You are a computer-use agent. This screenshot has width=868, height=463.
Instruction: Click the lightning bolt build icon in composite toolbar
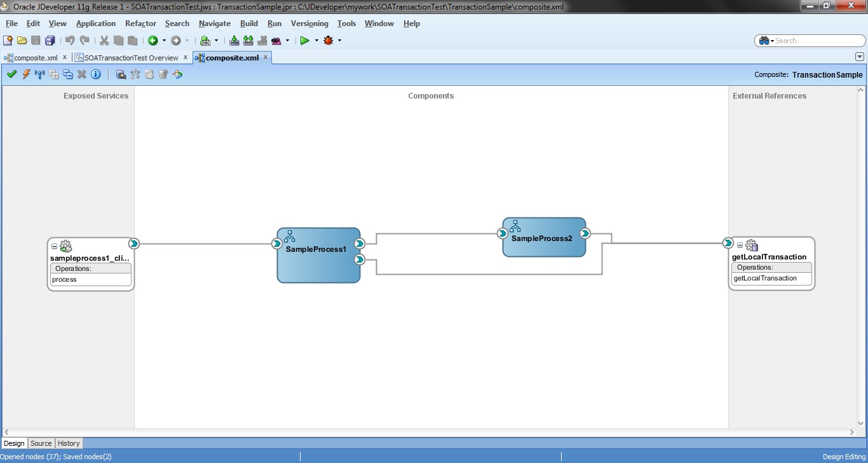[26, 74]
